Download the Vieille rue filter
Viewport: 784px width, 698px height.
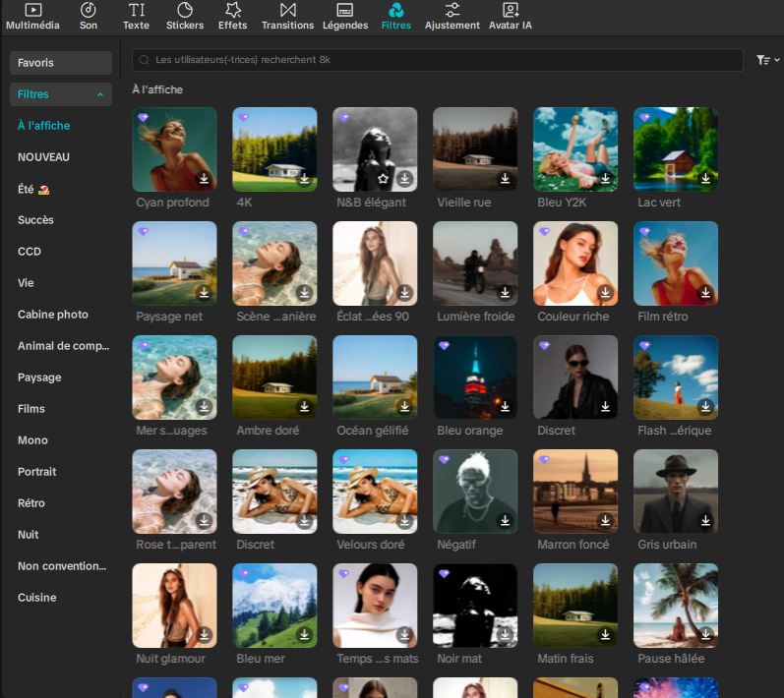(x=505, y=178)
